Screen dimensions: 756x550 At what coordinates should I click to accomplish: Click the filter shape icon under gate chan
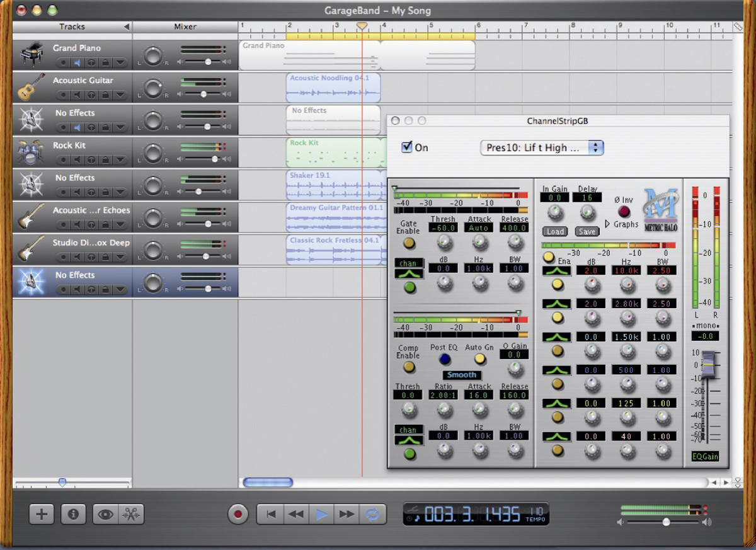(x=408, y=273)
